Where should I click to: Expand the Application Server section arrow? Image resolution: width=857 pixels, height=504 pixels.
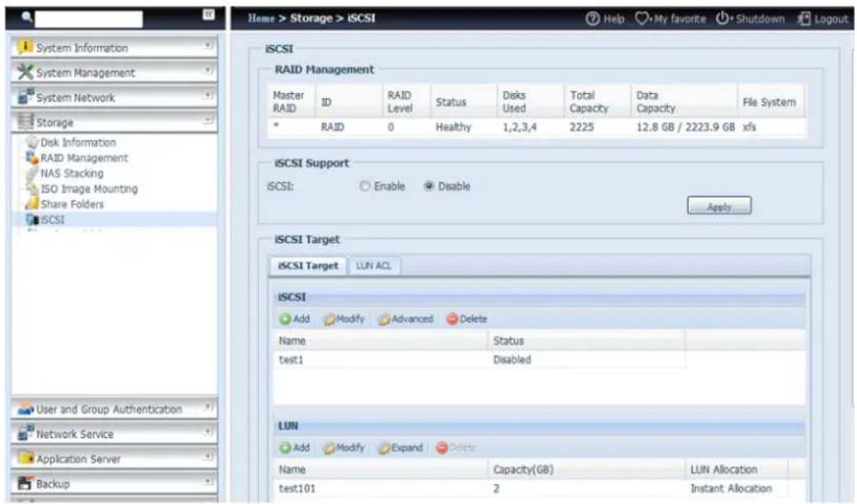pos(208,456)
